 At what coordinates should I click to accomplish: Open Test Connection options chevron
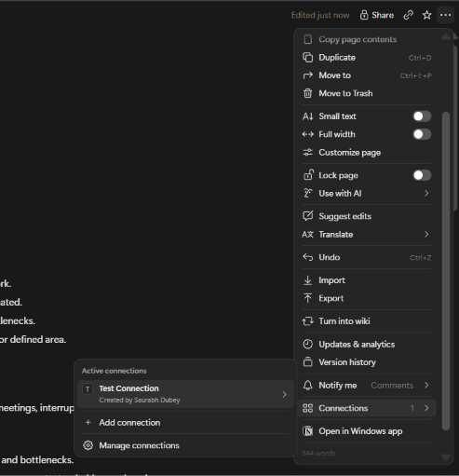(284, 394)
